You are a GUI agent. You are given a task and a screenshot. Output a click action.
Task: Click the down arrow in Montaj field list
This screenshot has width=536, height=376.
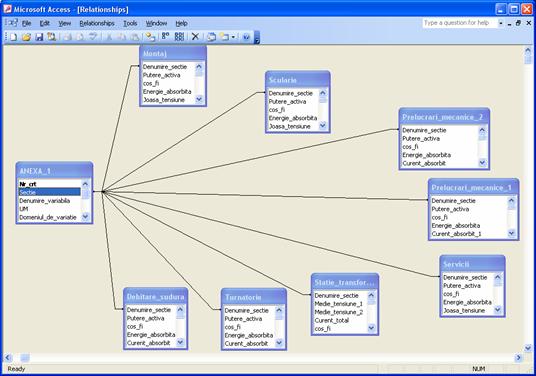pos(199,99)
